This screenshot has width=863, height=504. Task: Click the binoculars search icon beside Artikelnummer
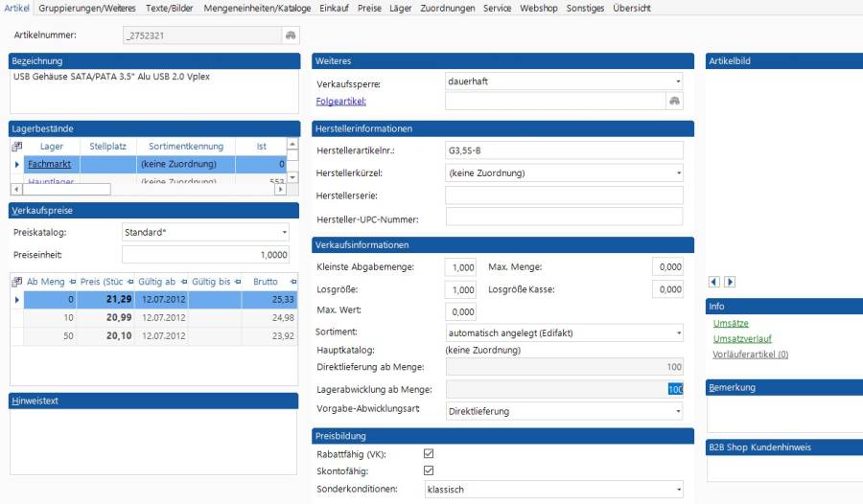tap(292, 35)
